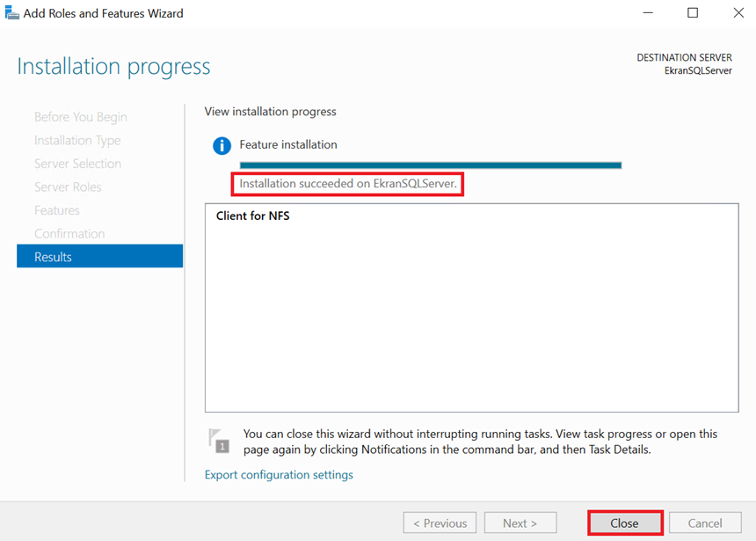Image resolution: width=756 pixels, height=541 pixels.
Task: Click the wizard app icon in title bar
Action: (x=11, y=13)
